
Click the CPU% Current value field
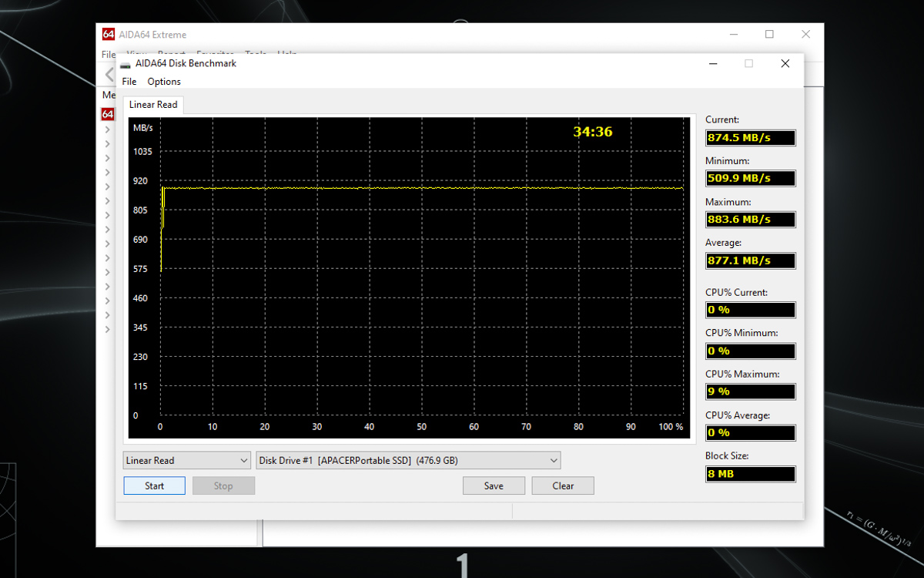point(751,310)
